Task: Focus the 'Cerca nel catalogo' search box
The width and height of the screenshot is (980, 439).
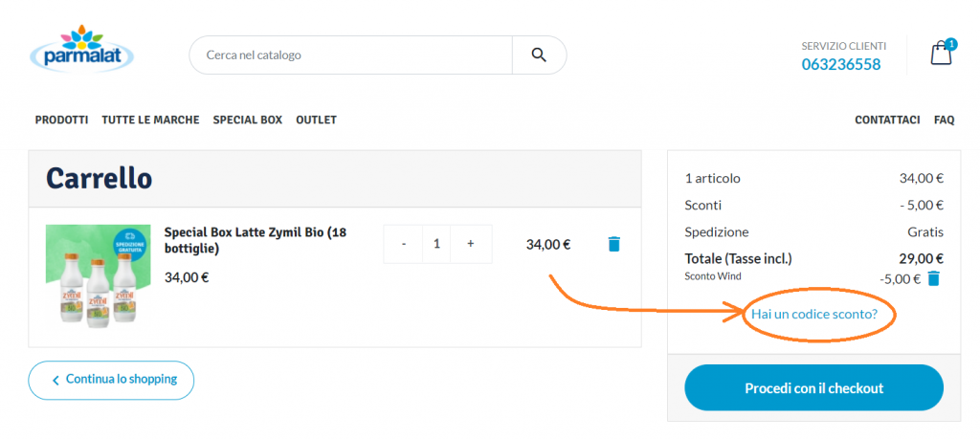Action: click(x=351, y=55)
